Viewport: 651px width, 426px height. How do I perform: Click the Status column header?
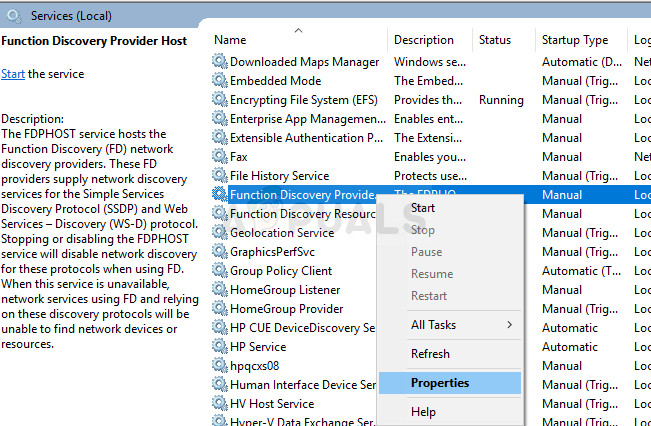point(495,40)
